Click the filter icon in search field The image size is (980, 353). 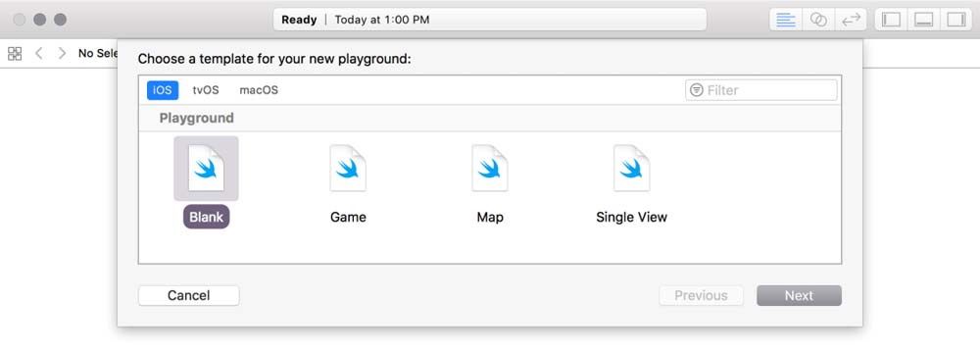(x=696, y=90)
